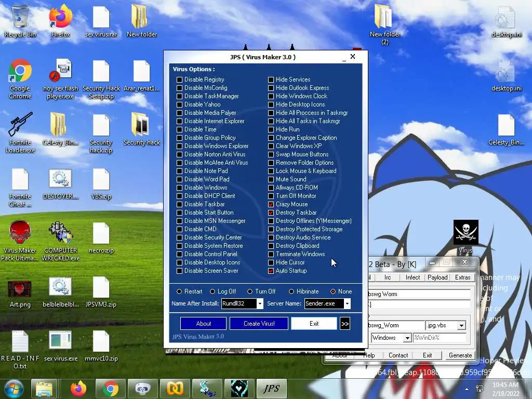Click Generate in the worm maker window
Screen dimensions: 532x399
coord(460,355)
